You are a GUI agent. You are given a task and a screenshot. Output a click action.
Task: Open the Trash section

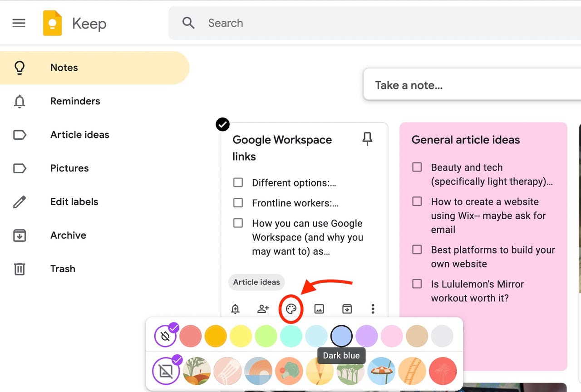pos(63,269)
